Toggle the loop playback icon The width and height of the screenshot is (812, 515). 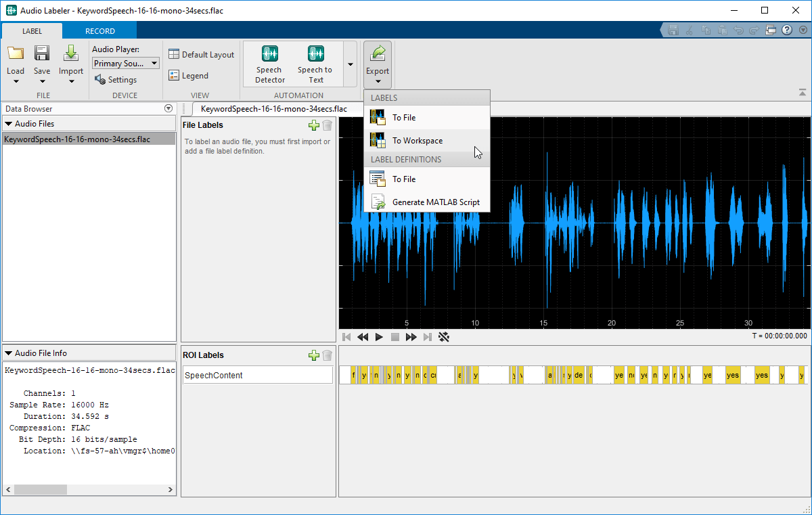444,337
